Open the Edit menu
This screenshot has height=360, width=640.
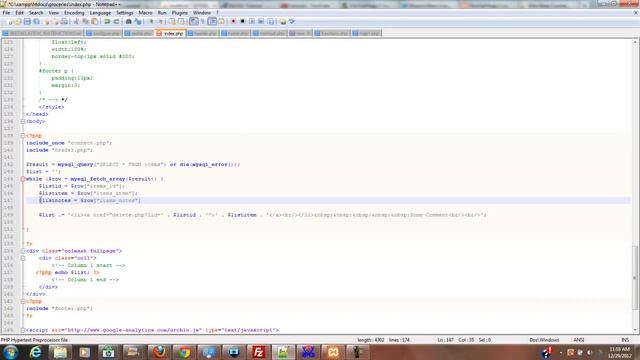click(19, 13)
